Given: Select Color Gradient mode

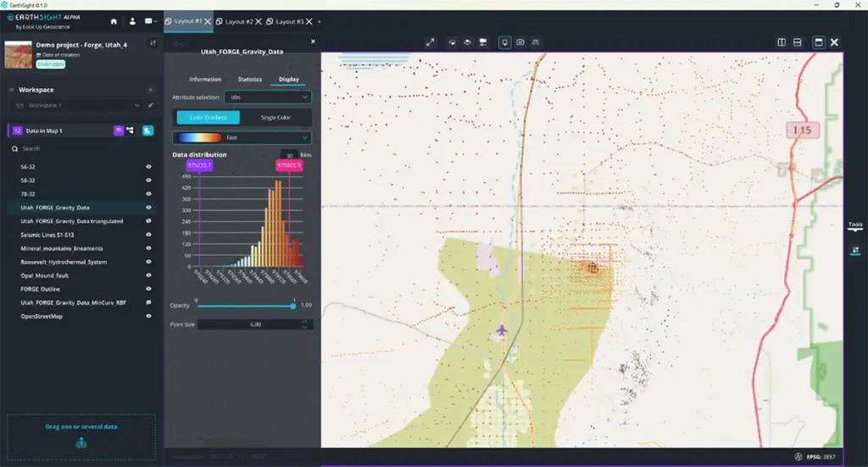Looking at the screenshot, I should [209, 117].
